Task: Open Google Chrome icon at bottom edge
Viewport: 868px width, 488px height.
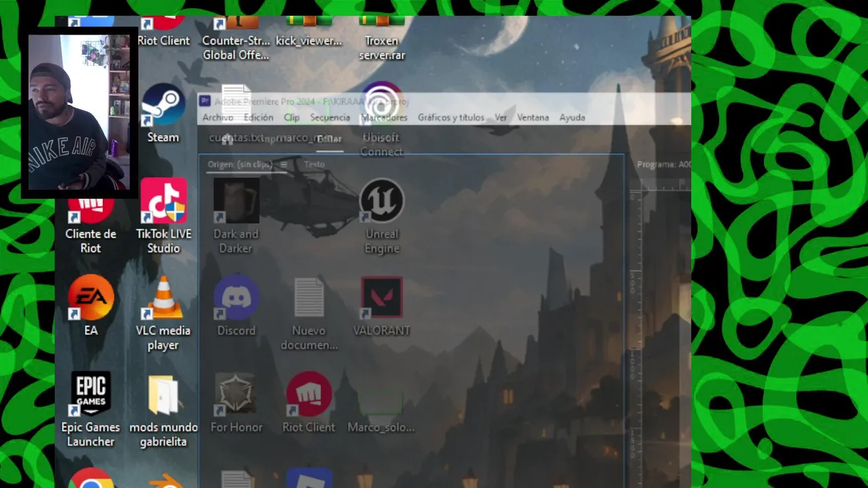Action: [91, 478]
